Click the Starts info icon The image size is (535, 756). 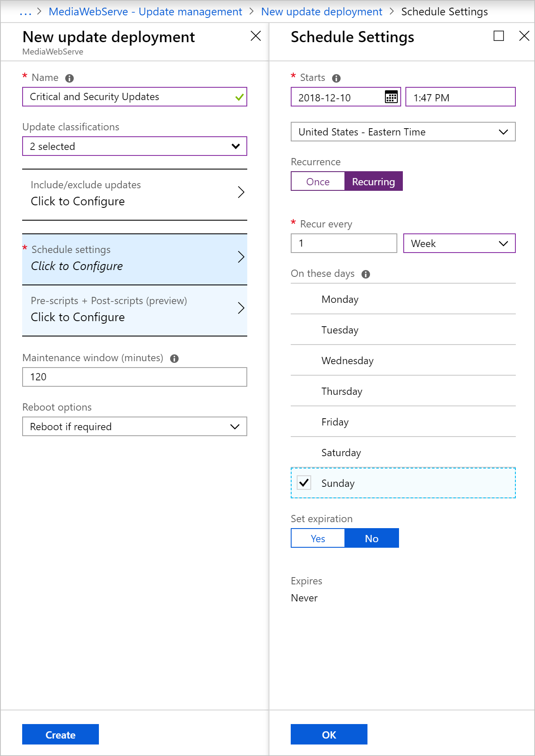(x=336, y=78)
